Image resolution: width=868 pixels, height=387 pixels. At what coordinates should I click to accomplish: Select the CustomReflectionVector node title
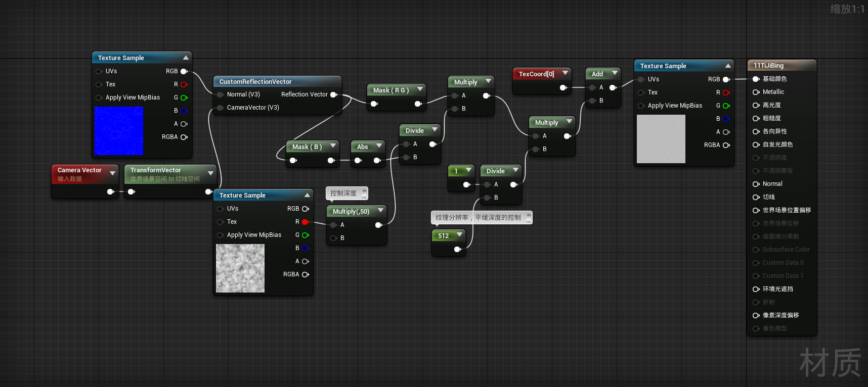[x=255, y=81]
